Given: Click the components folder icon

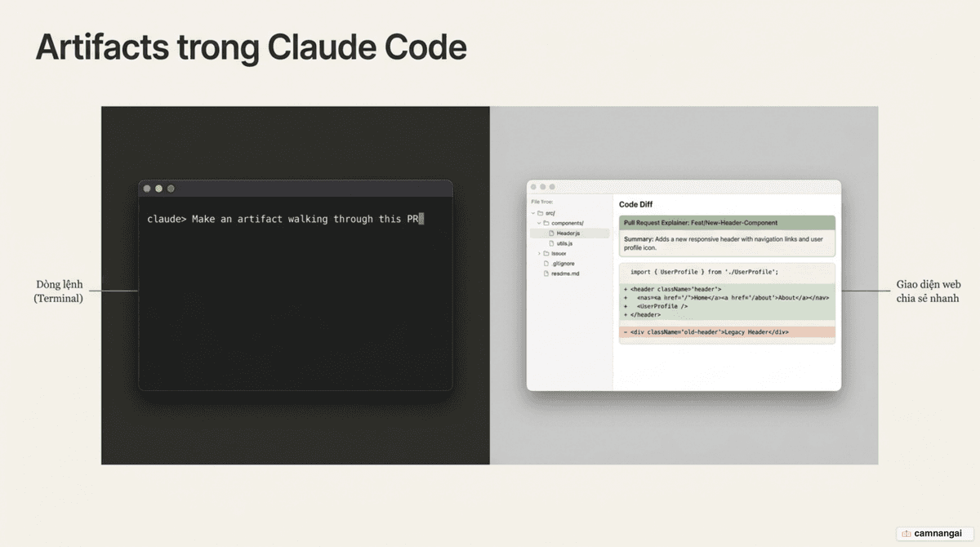Looking at the screenshot, I should point(546,223).
